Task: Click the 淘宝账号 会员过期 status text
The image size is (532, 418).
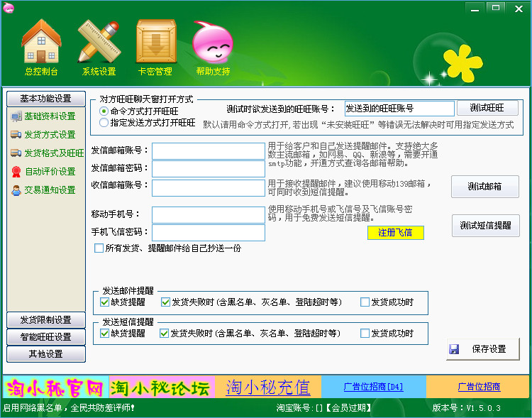Action: point(323,408)
